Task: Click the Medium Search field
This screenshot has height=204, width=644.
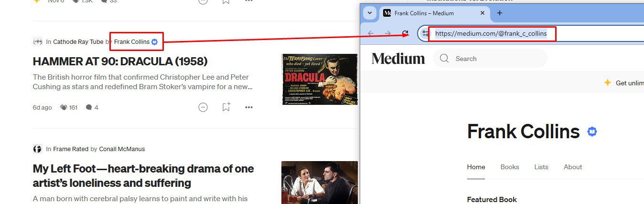Action: point(490,59)
